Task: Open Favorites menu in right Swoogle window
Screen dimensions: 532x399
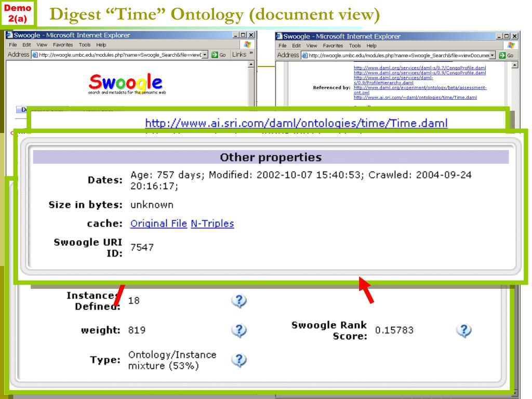Action: (333, 46)
